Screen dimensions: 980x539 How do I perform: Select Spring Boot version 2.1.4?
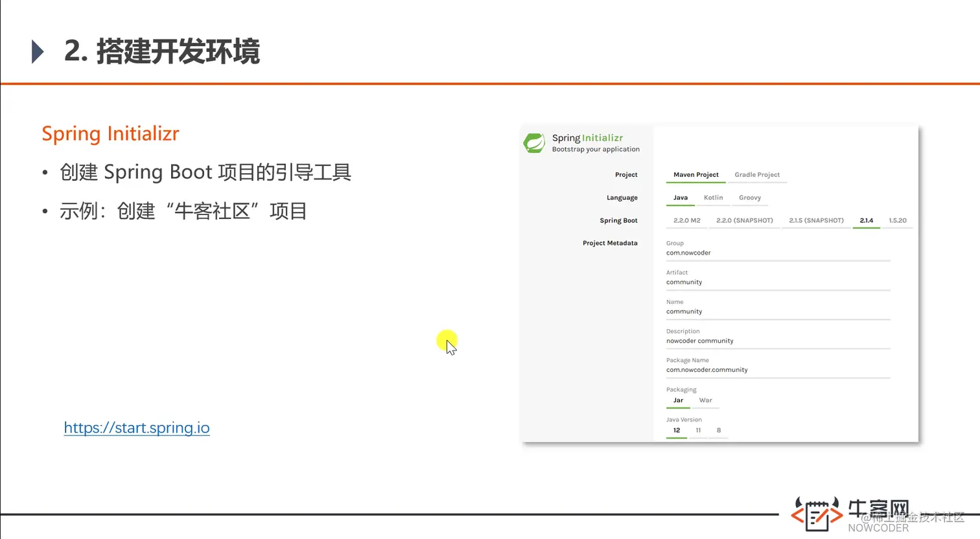click(x=867, y=220)
